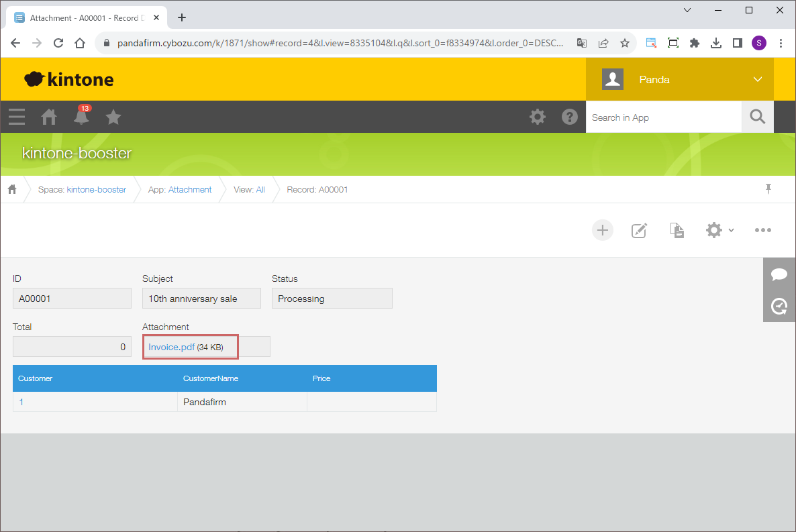Screen dimensions: 796x532
Task: Open the favorites star in kintone header
Action: [x=113, y=117]
